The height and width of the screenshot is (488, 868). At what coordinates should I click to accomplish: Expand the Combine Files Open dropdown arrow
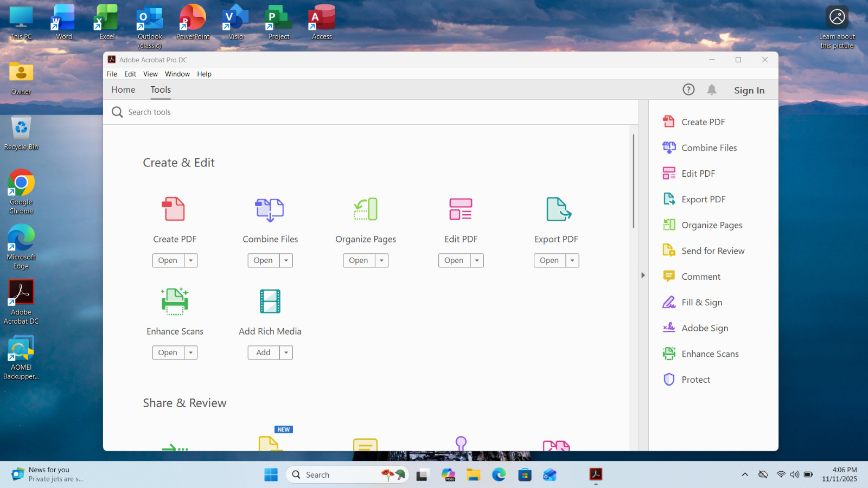click(x=286, y=260)
